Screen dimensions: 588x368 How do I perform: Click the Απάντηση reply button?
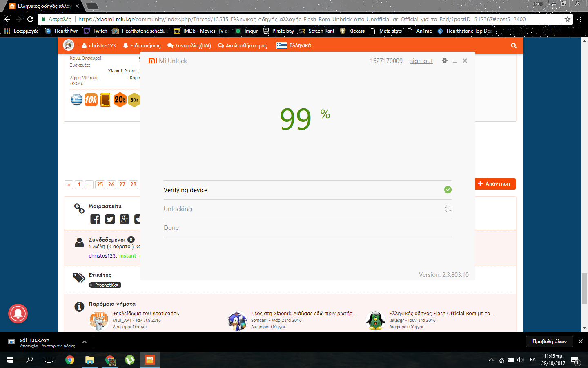click(495, 184)
